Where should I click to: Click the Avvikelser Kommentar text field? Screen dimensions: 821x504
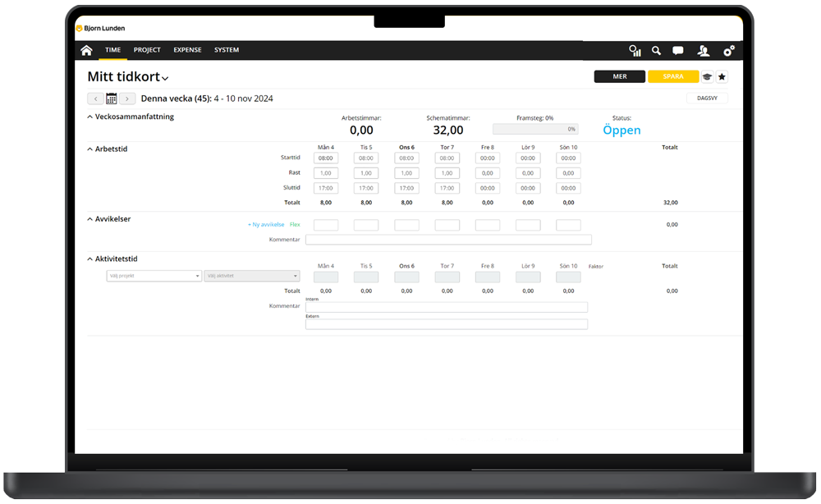(448, 240)
